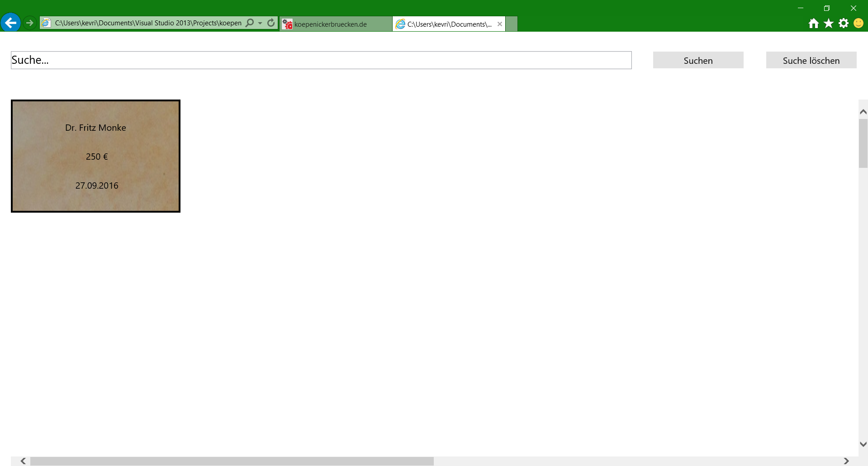This screenshot has height=466, width=868.
Task: Minimize the browser window
Action: coord(801,8)
